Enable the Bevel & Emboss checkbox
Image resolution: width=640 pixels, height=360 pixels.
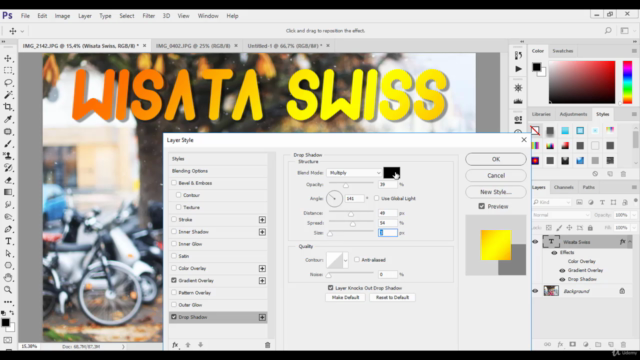point(174,183)
